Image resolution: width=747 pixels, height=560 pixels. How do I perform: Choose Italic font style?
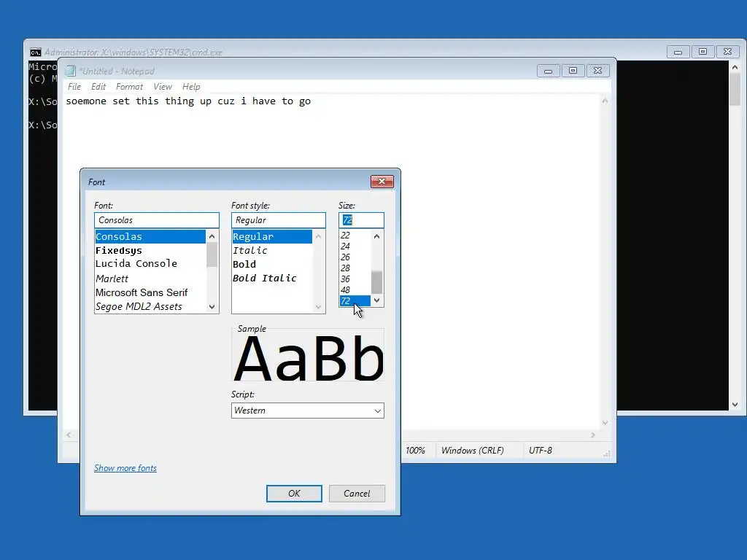click(x=272, y=251)
